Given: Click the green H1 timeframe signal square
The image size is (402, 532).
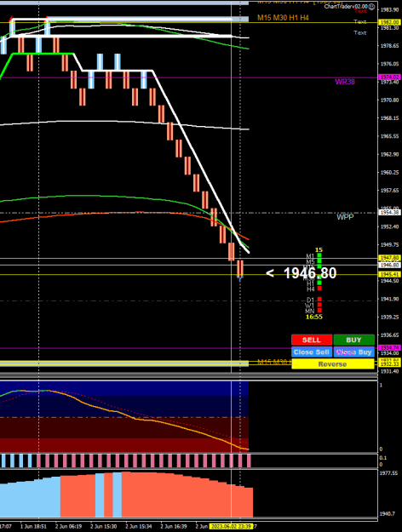Looking at the screenshot, I should 319,283.
